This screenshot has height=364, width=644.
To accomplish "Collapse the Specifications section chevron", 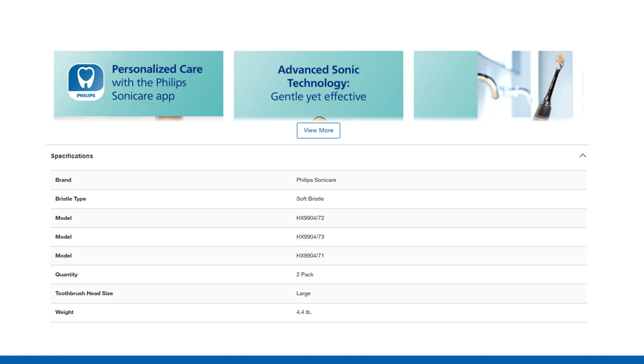I will click(x=583, y=156).
